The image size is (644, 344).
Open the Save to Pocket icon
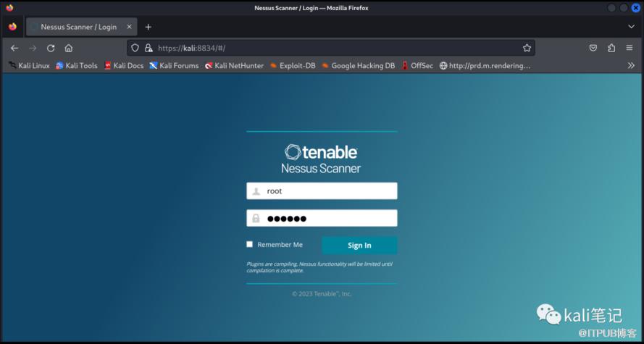593,48
